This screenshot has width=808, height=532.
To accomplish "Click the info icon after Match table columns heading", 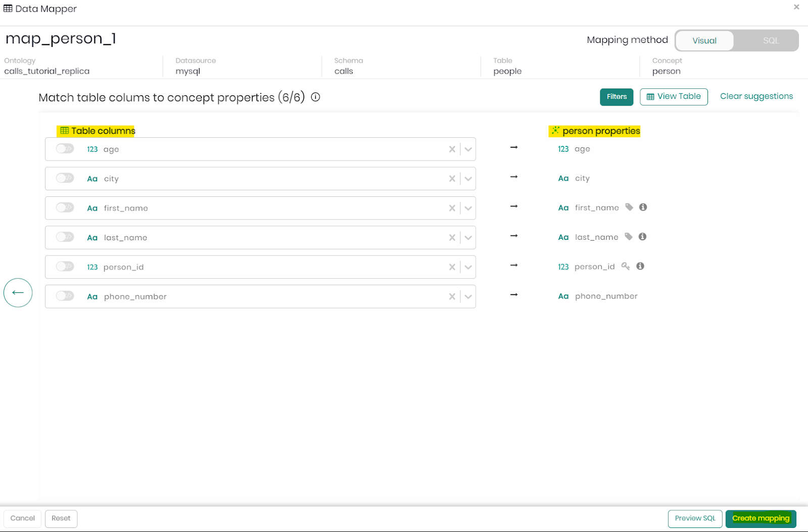I will [x=316, y=97].
